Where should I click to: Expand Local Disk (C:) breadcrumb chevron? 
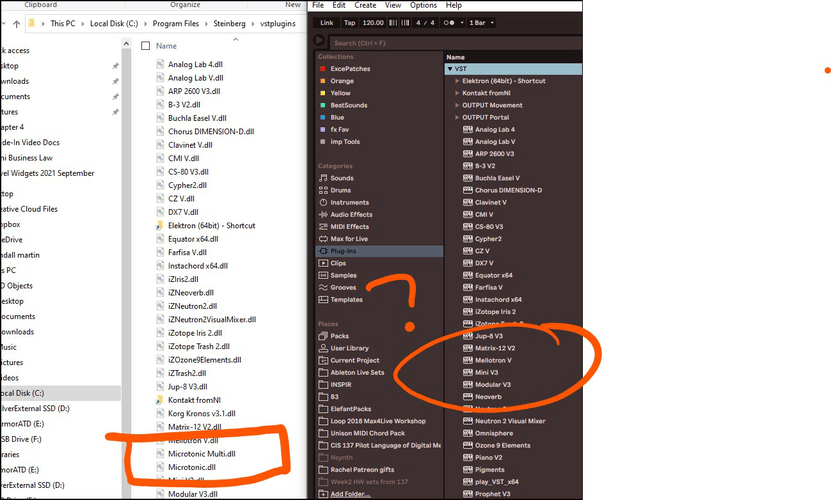pos(145,24)
